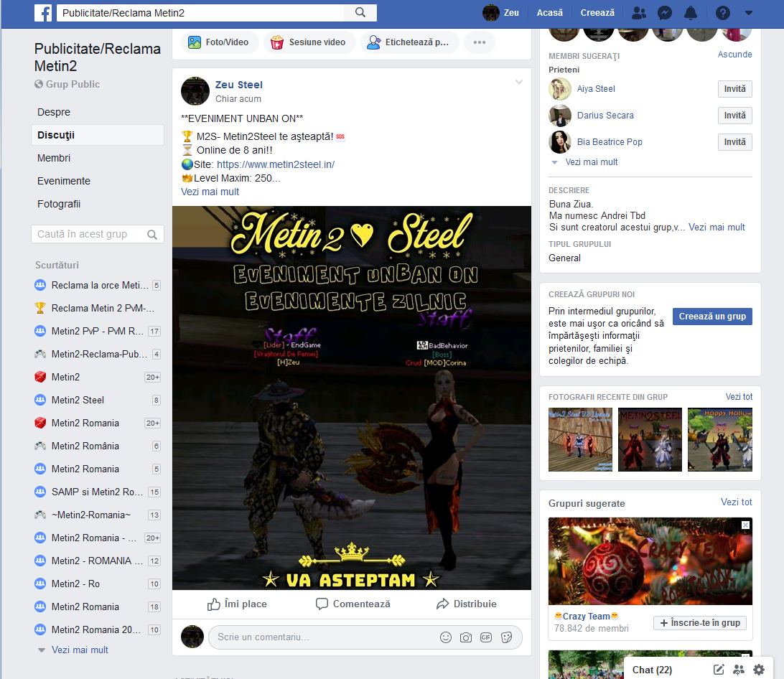Open the metin2steel.in site link
Image resolution: width=784 pixels, height=679 pixels.
tap(276, 164)
